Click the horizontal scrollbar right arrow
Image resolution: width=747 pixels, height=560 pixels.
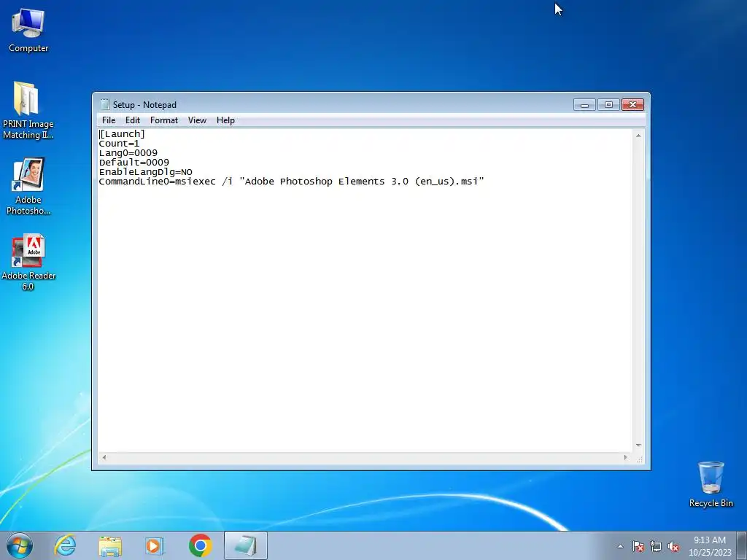[626, 458]
